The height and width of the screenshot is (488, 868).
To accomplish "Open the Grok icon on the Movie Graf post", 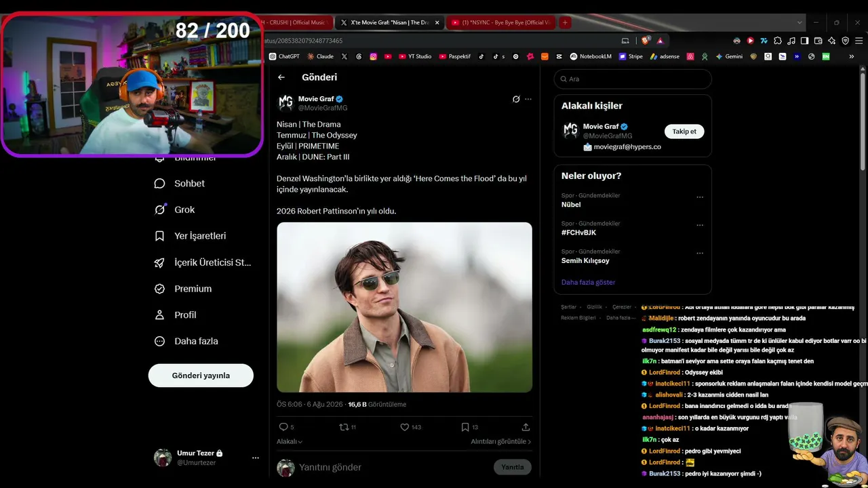I will [x=516, y=99].
